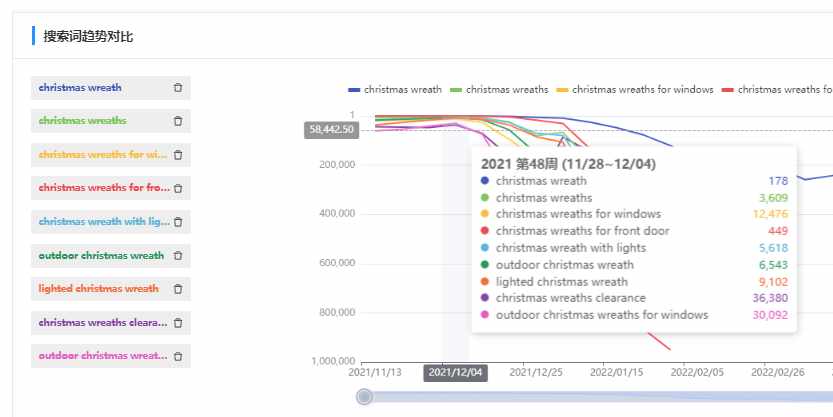The width and height of the screenshot is (833, 417).
Task: Click the 'christmas wreath' keyword tag text
Action: pyautogui.click(x=80, y=88)
